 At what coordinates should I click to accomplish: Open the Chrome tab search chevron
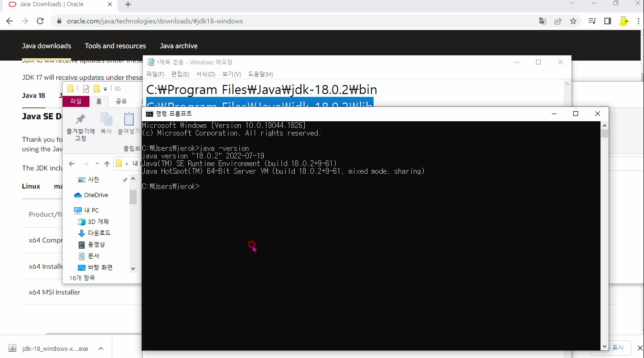571,3
